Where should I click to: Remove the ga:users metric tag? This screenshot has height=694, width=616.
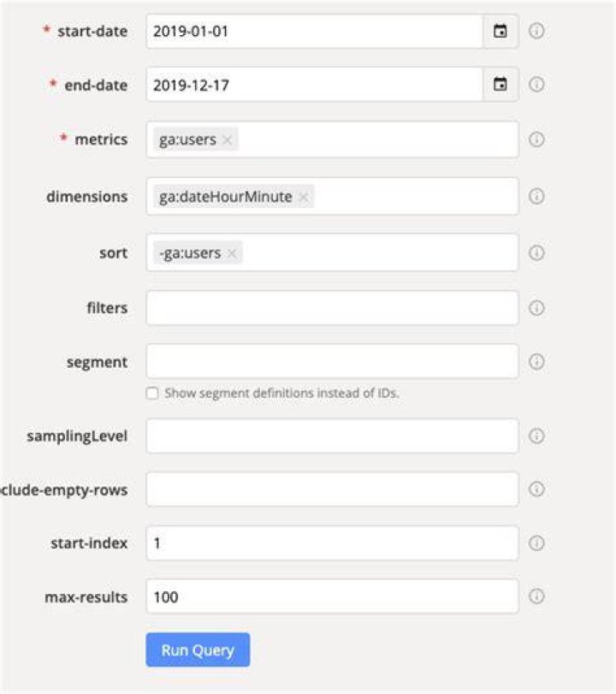[228, 140]
